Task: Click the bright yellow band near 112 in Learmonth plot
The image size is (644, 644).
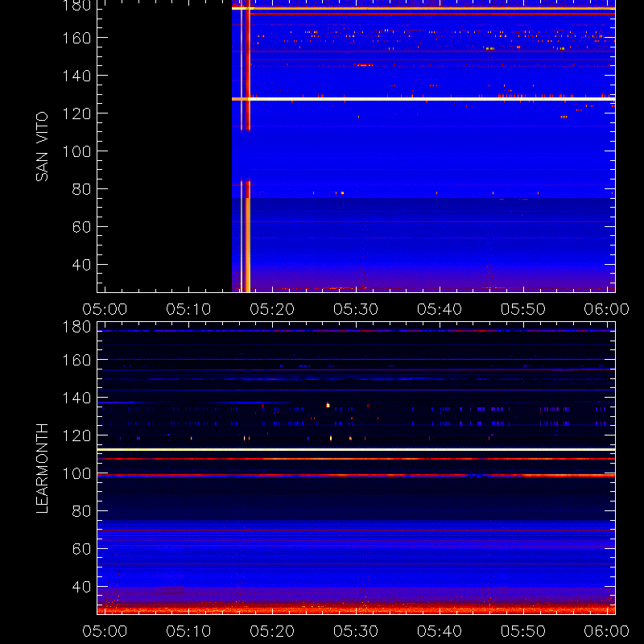Action: 356,450
